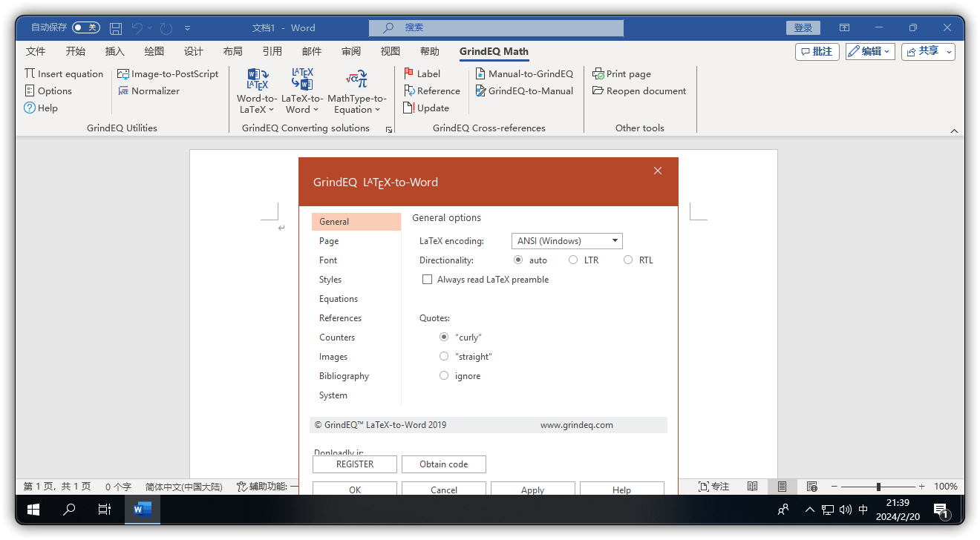
Task: Click Reopen document in Other tools
Action: [x=639, y=90]
